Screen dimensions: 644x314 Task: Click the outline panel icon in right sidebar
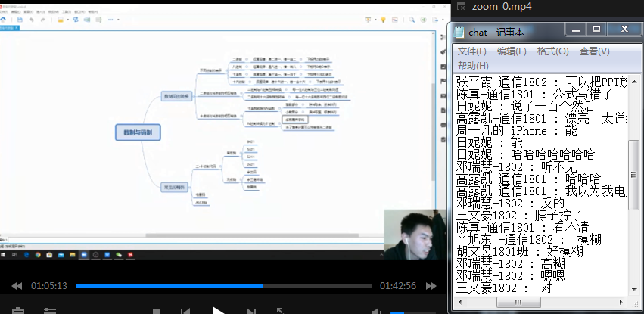click(443, 37)
